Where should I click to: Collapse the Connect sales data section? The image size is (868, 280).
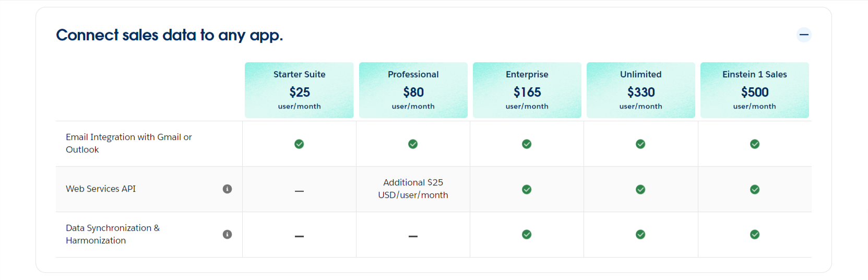tap(804, 35)
